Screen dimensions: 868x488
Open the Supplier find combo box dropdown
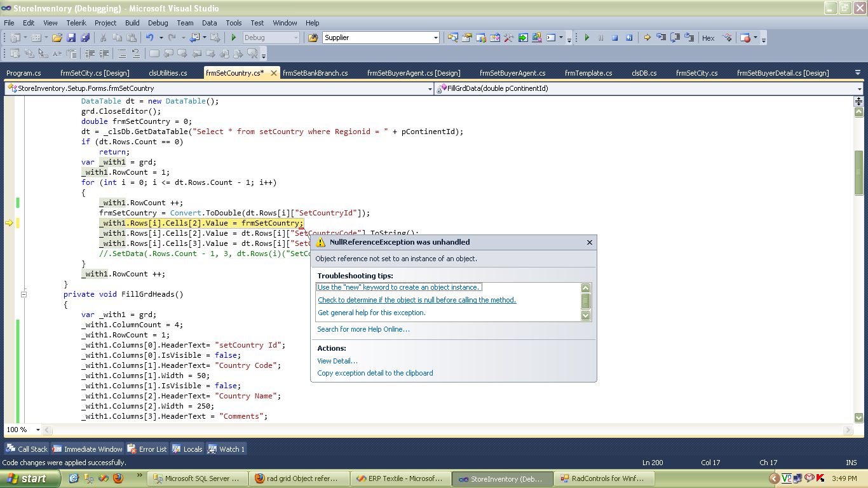tap(436, 37)
